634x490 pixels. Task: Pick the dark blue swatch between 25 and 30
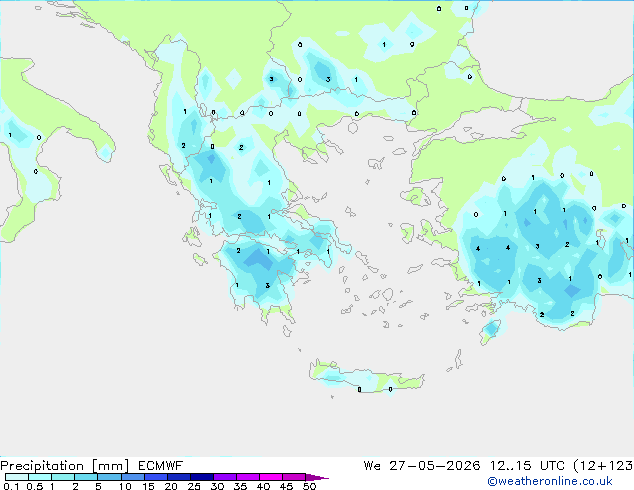(x=201, y=477)
